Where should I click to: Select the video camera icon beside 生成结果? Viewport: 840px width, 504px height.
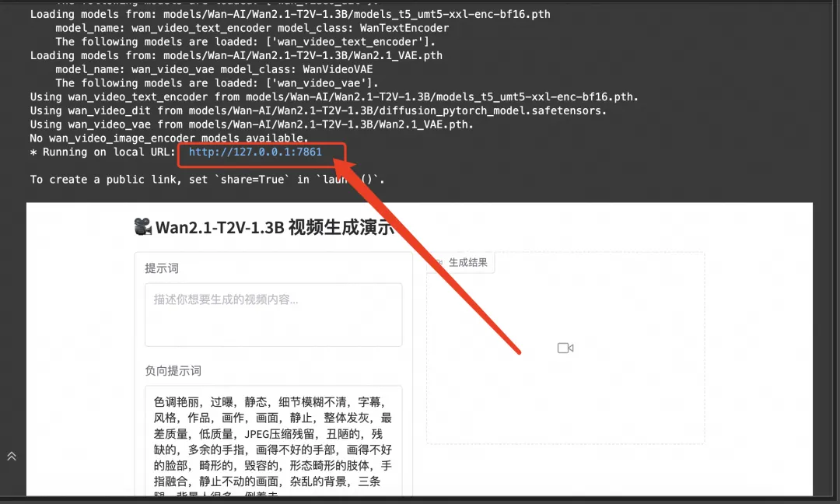[440, 262]
